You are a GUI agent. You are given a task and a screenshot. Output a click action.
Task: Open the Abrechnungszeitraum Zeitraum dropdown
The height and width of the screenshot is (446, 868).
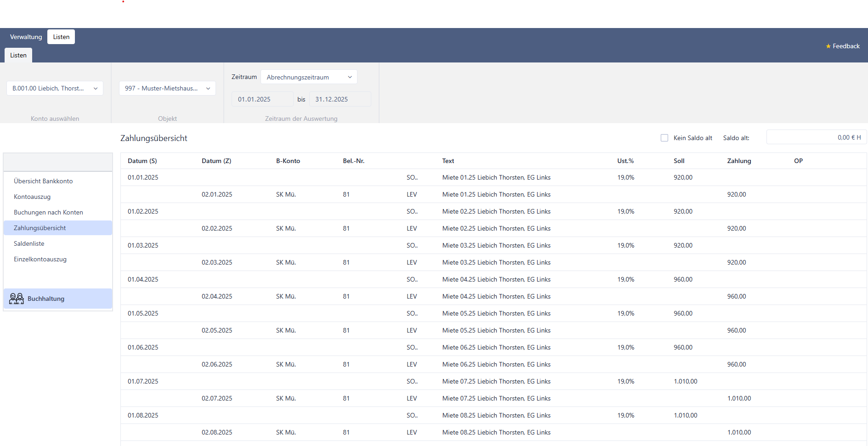pos(309,77)
